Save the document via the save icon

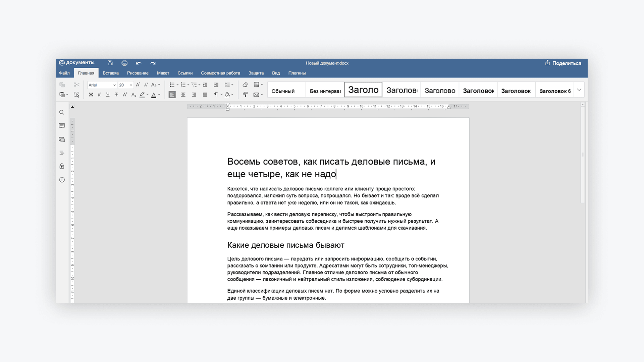110,63
